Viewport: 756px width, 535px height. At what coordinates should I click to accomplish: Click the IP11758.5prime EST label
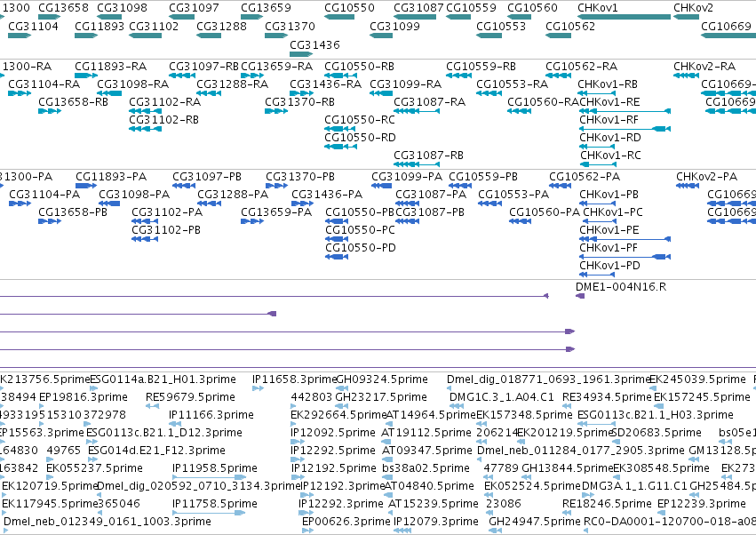tap(215, 504)
